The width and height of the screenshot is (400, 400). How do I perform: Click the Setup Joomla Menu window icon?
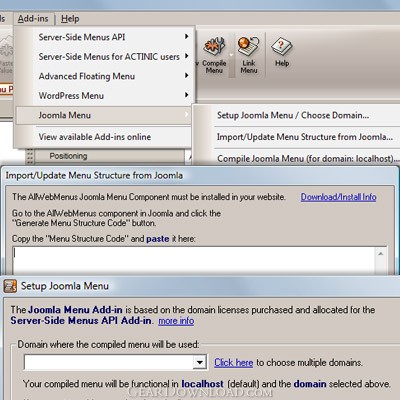click(x=10, y=286)
